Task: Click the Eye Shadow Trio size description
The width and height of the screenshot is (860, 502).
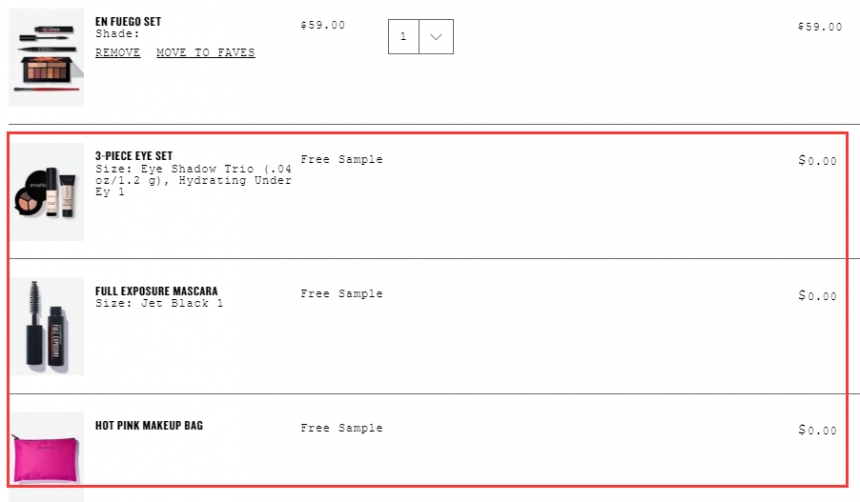Action: [193, 181]
